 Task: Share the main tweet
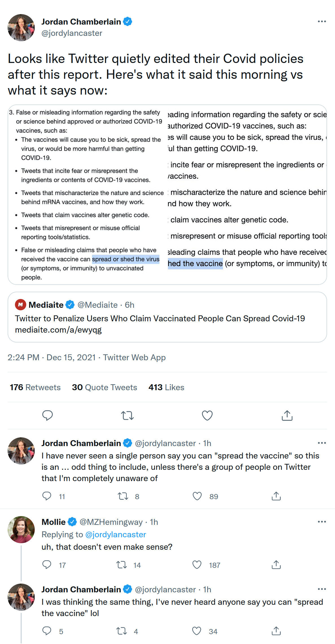pos(287,415)
